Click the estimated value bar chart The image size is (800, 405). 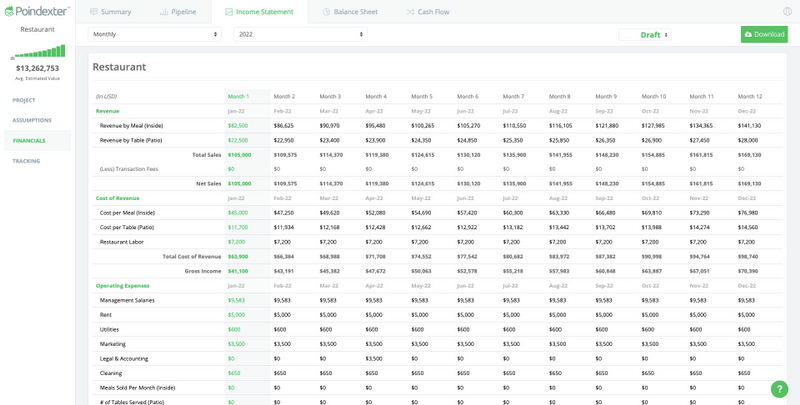37,51
